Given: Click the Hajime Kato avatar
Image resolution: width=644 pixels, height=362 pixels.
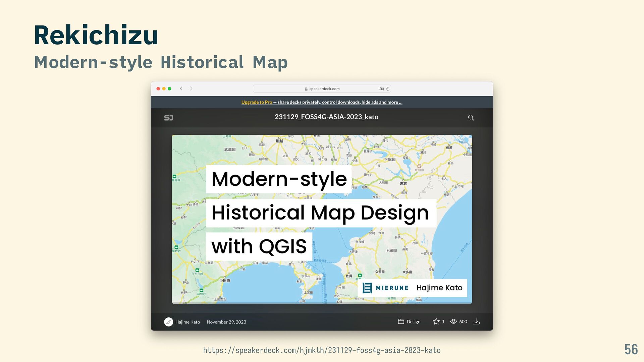Looking at the screenshot, I should click(x=168, y=322).
